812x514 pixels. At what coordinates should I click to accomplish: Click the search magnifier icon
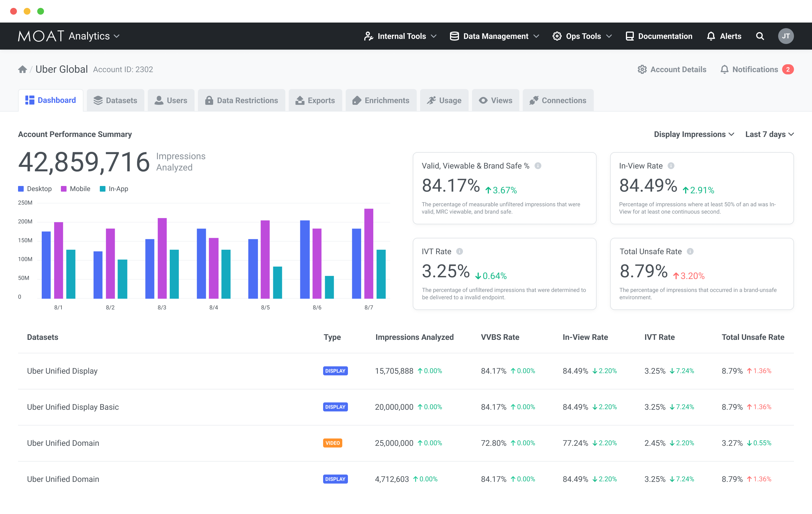760,36
